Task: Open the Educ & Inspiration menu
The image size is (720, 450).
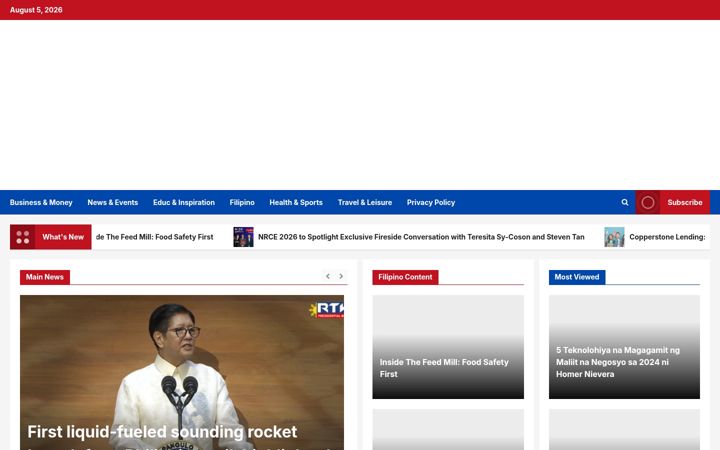Action: [x=184, y=202]
